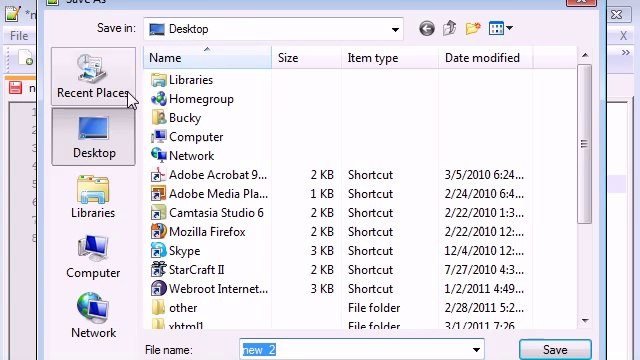
Task: Click the '7/27/2010 4:3...' date cell
Action: [484, 270]
